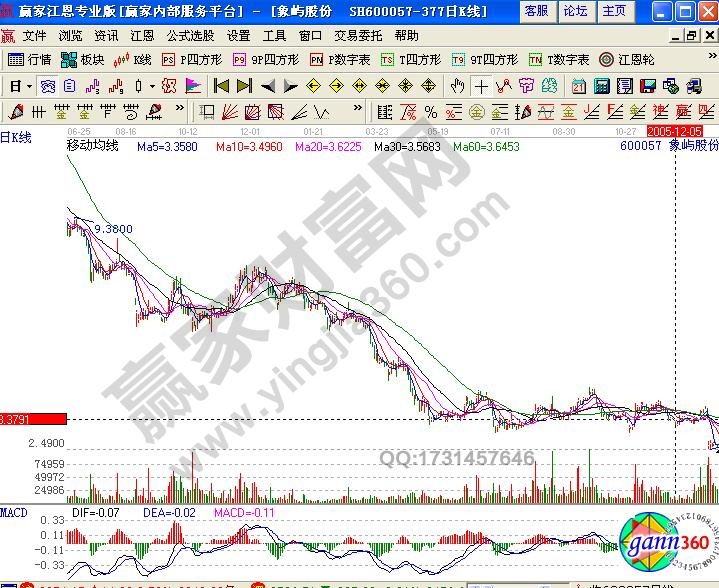Open the 公式选股 menu

tap(190, 35)
